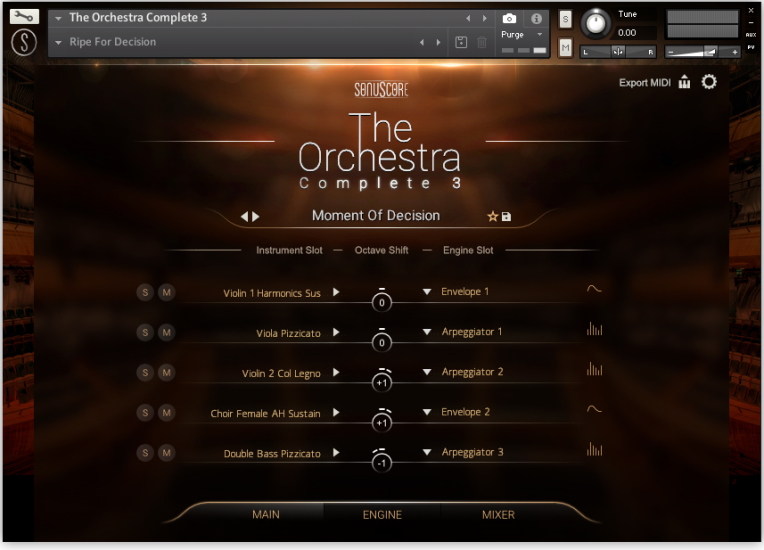Screen dimensions: 764x550
Task: Solo the Choir Female AH Sustain slot
Action: coord(145,413)
